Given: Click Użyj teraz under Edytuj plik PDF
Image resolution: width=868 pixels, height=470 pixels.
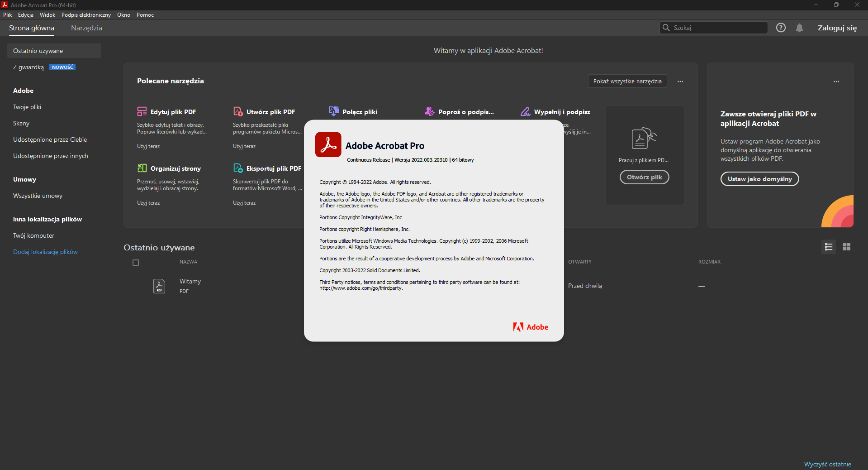Looking at the screenshot, I should [x=148, y=146].
